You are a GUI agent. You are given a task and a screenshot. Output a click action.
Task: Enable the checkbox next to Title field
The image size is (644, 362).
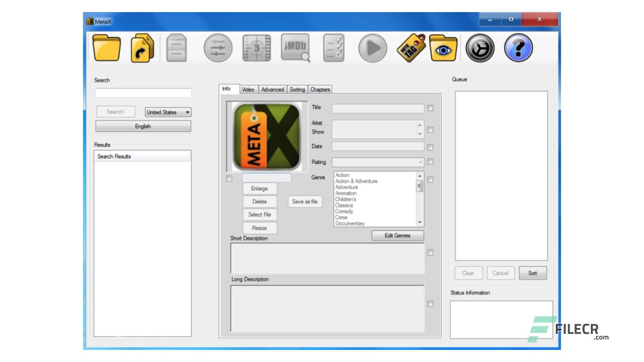click(430, 108)
